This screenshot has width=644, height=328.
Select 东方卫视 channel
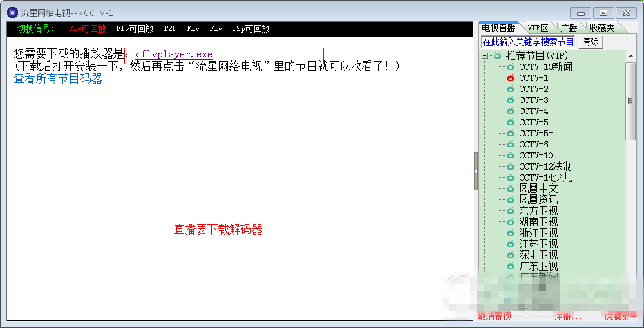538,211
